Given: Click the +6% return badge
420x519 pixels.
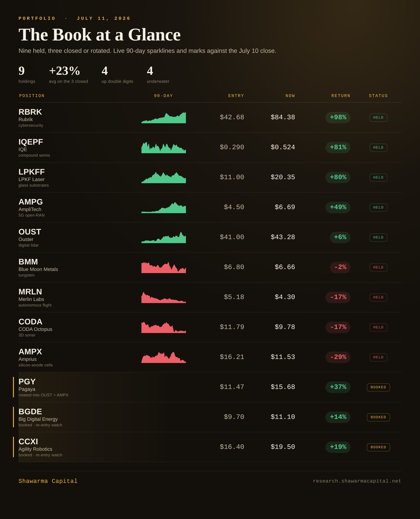Looking at the screenshot, I should (x=340, y=238).
